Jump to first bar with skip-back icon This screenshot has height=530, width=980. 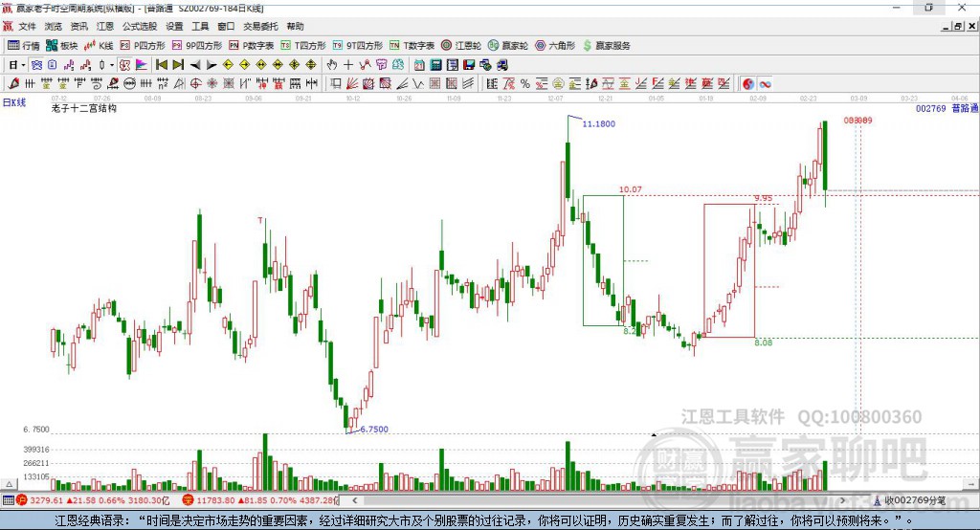(161, 65)
